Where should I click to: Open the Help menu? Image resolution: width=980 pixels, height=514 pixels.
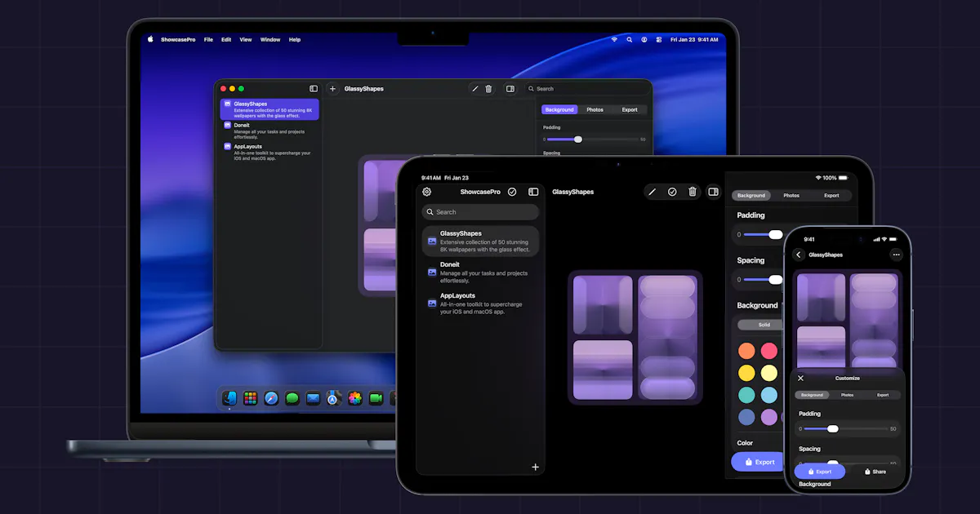tap(295, 39)
